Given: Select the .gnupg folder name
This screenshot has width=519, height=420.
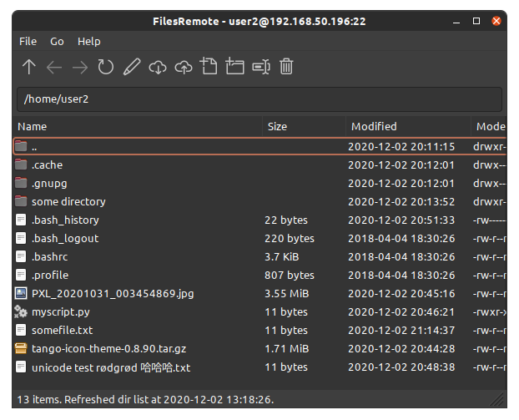Looking at the screenshot, I should [x=49, y=183].
